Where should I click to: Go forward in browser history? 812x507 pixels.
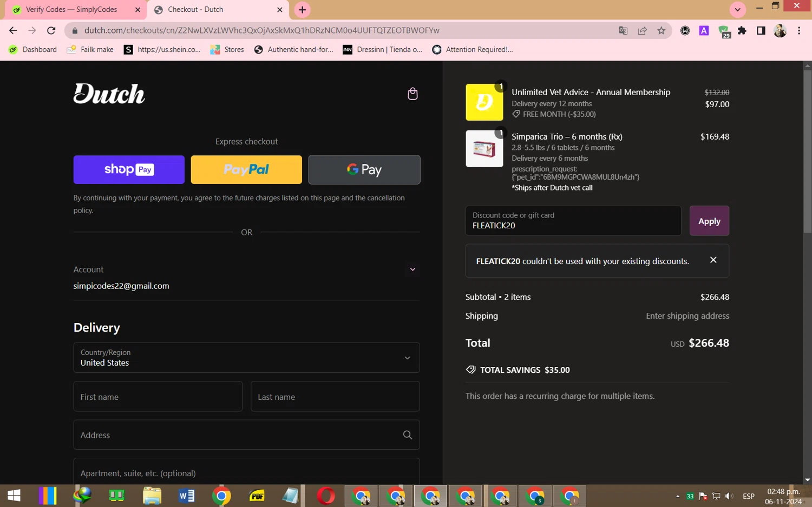pos(32,30)
